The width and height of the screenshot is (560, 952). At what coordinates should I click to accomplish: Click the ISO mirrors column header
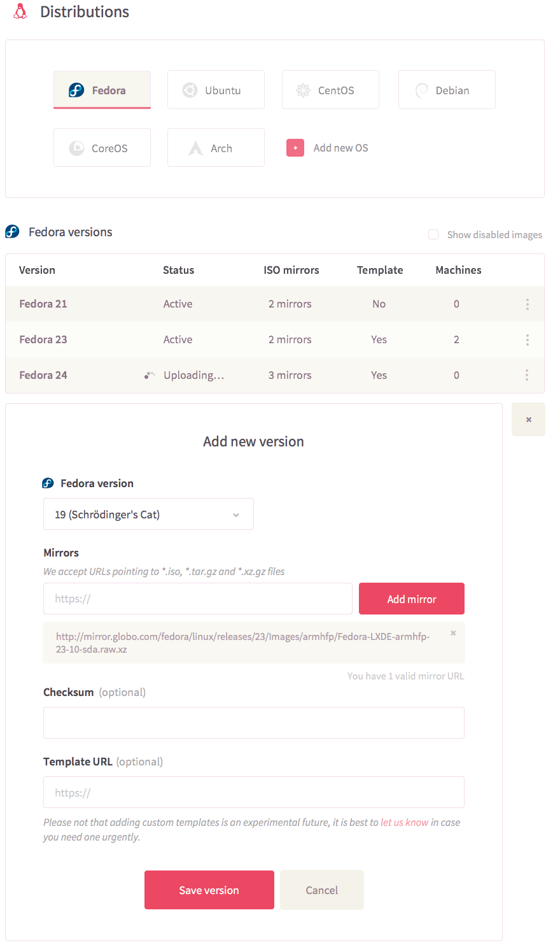(x=291, y=270)
